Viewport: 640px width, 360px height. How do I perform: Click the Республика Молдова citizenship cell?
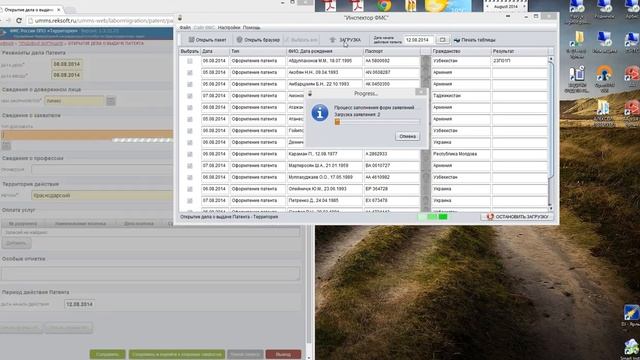tap(461, 154)
